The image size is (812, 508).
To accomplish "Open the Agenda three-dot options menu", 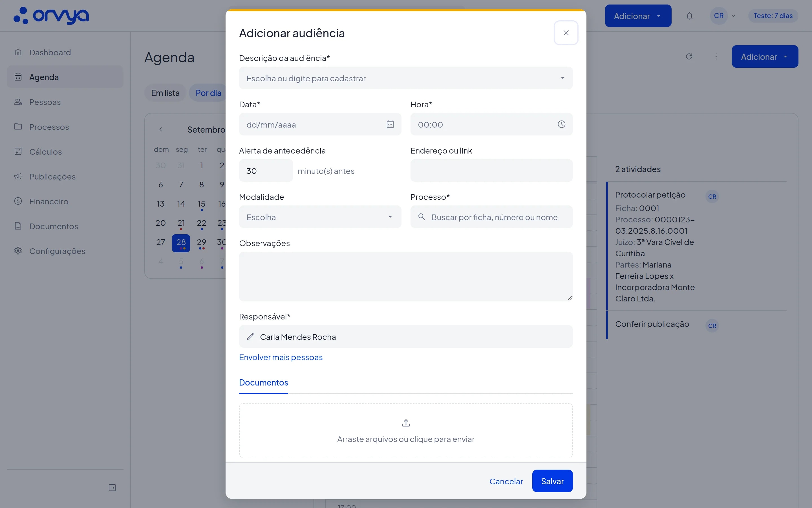I will click(716, 56).
